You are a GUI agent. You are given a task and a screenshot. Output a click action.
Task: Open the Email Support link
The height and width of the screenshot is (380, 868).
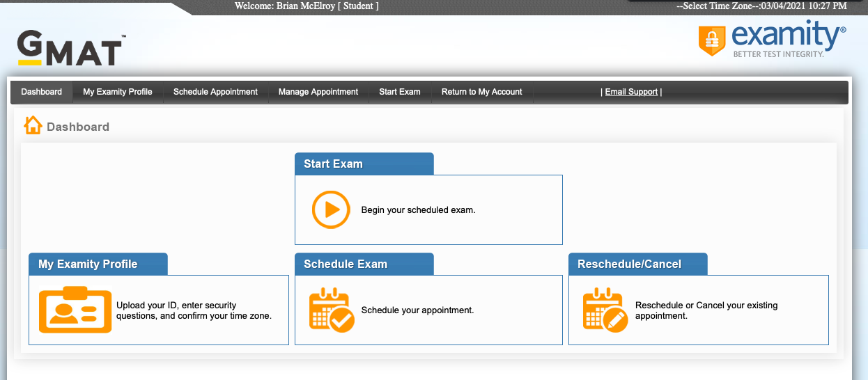[x=631, y=92]
